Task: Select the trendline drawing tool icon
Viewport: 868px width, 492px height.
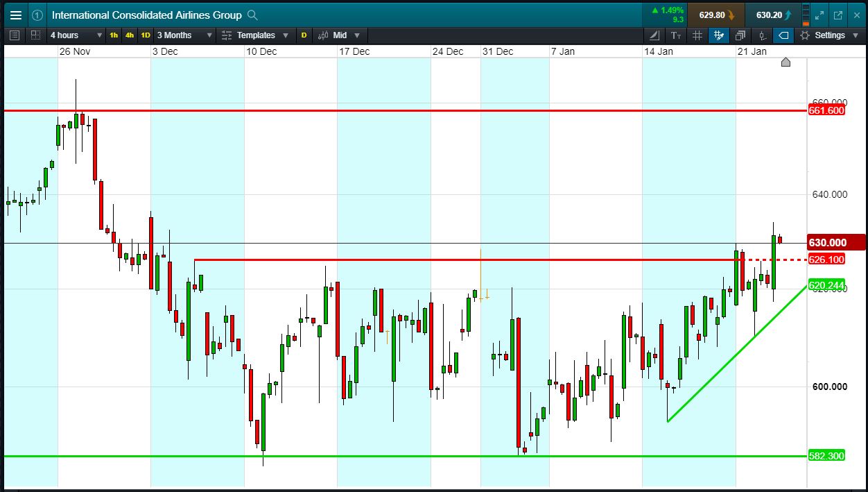Action: tap(655, 35)
